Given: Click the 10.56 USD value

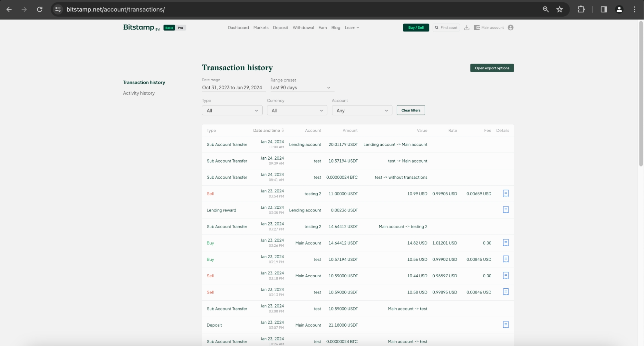Looking at the screenshot, I should point(417,260).
